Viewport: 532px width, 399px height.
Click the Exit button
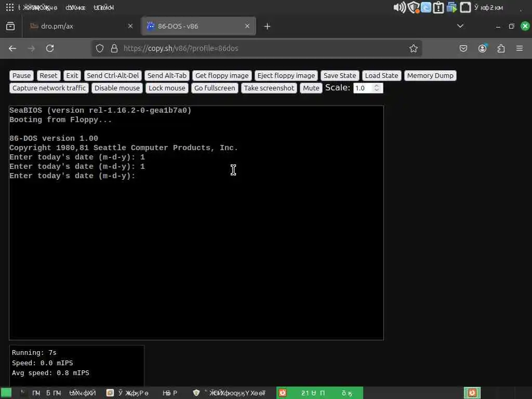click(x=72, y=75)
